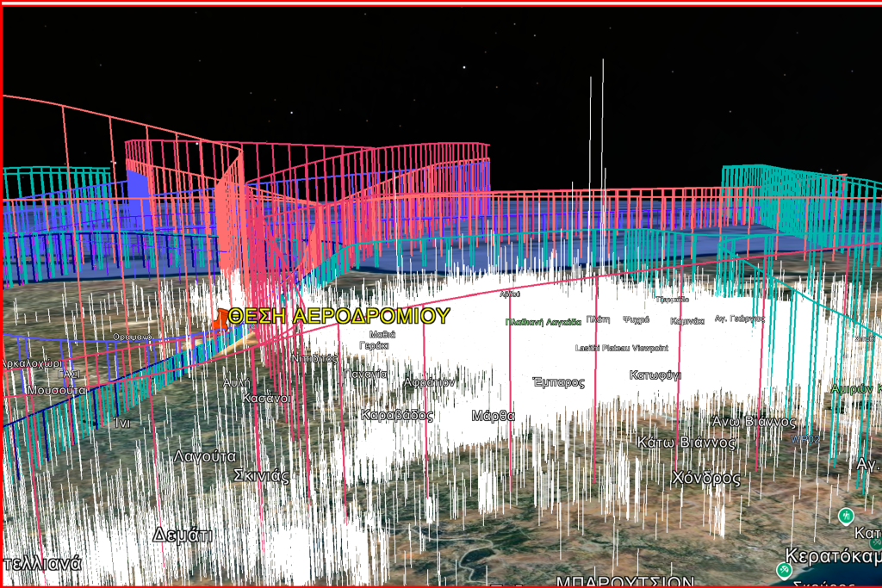Click the Μουσούτα village label
Screen dimensions: 882x588
57,390
